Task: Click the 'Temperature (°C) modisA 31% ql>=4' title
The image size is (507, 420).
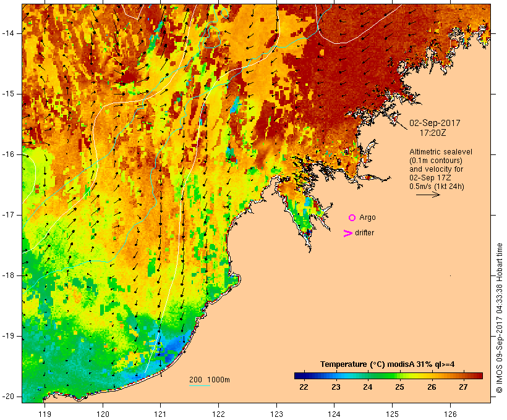Action: [x=388, y=364]
